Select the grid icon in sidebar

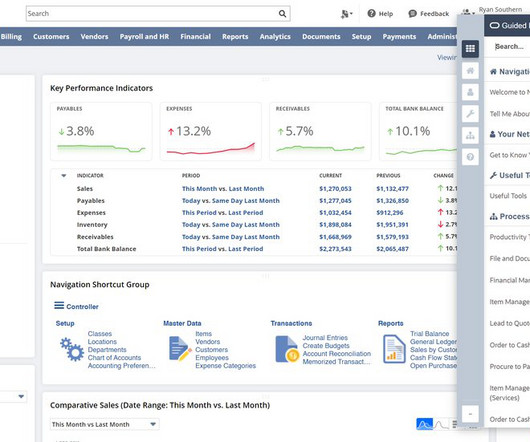tap(470, 49)
